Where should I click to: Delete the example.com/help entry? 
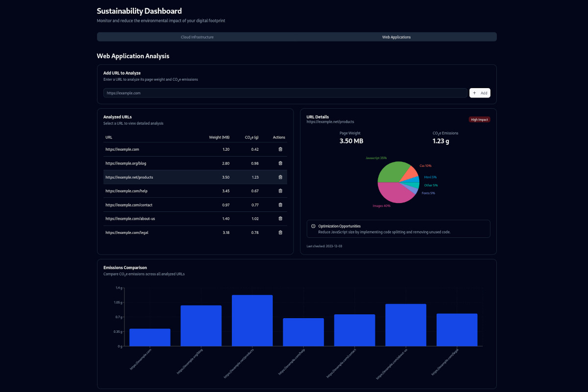(x=280, y=191)
